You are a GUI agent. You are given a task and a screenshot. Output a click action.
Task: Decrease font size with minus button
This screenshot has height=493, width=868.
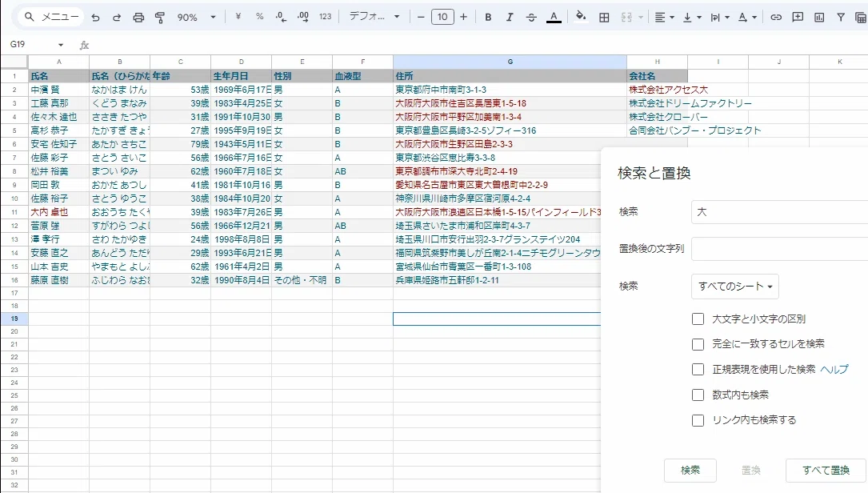(x=421, y=17)
